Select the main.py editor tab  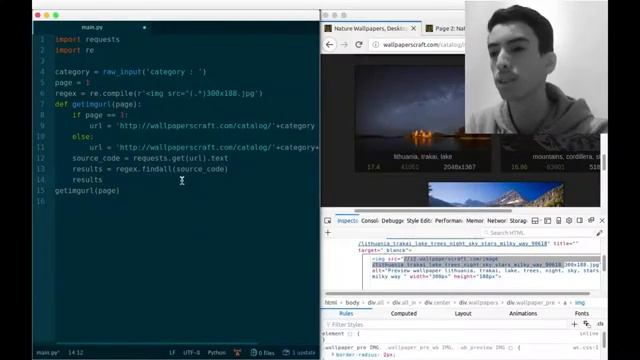92,28
